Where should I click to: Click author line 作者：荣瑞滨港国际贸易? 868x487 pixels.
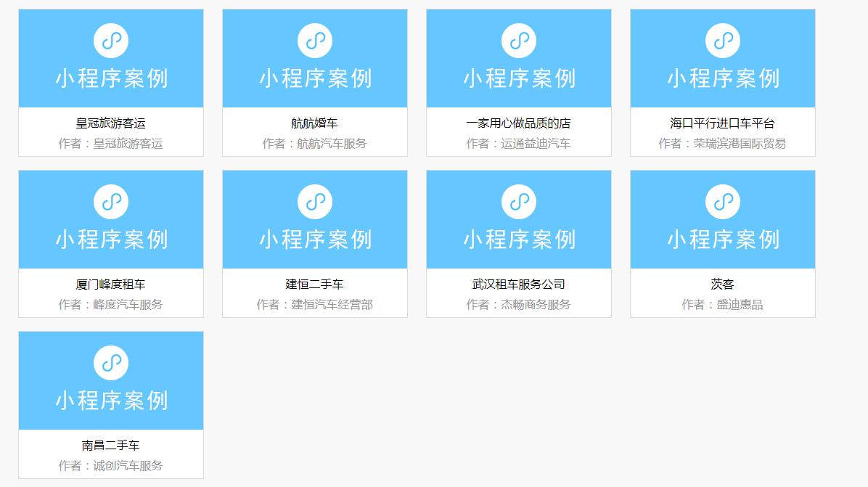pyautogui.click(x=723, y=144)
